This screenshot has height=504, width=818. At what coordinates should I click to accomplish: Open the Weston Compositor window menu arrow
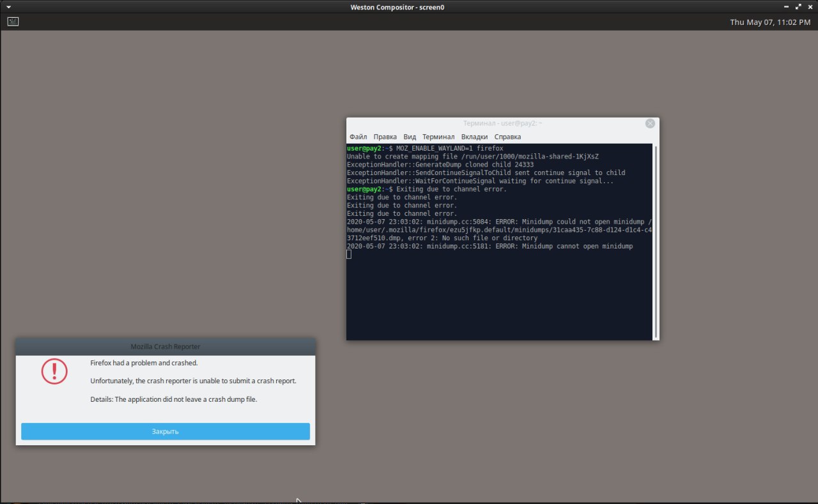(x=8, y=7)
